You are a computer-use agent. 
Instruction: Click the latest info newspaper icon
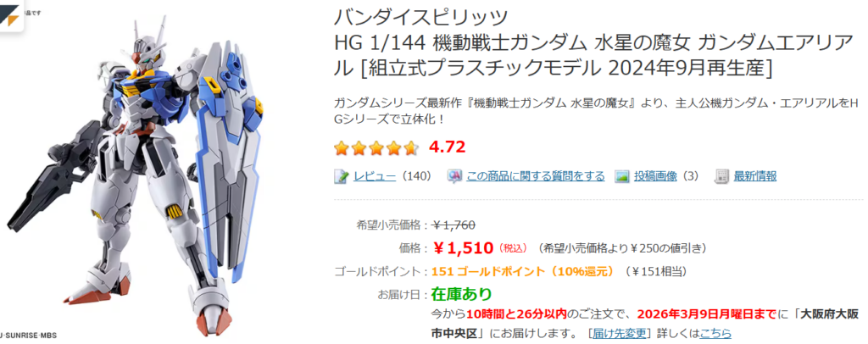721,176
